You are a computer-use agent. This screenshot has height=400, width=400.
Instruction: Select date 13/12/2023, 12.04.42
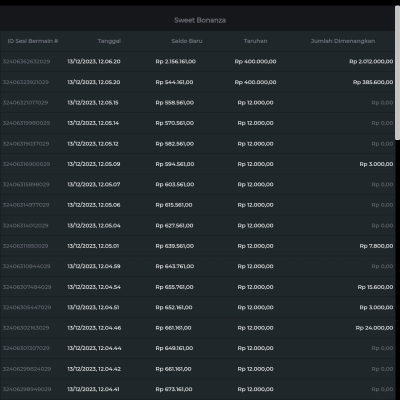coord(94,369)
